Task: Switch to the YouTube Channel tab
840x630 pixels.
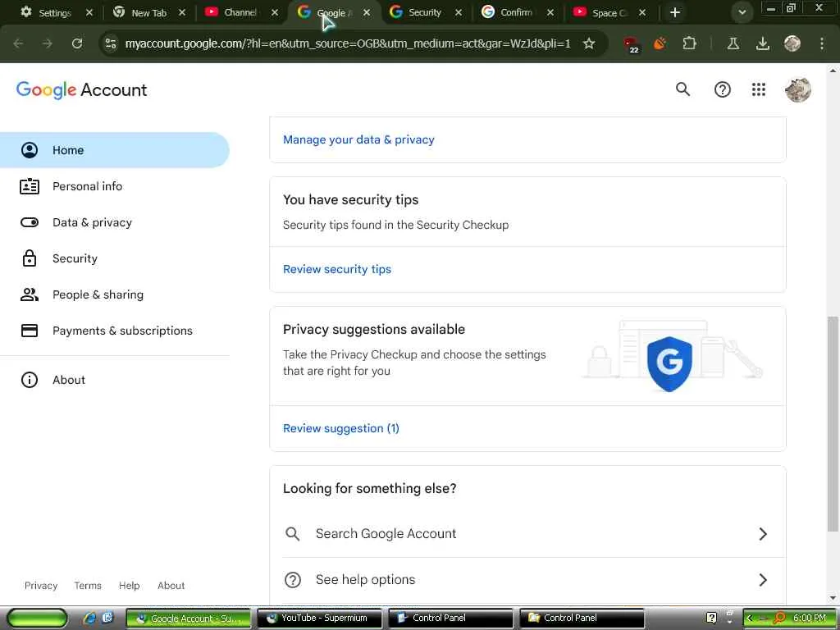Action: tap(240, 12)
